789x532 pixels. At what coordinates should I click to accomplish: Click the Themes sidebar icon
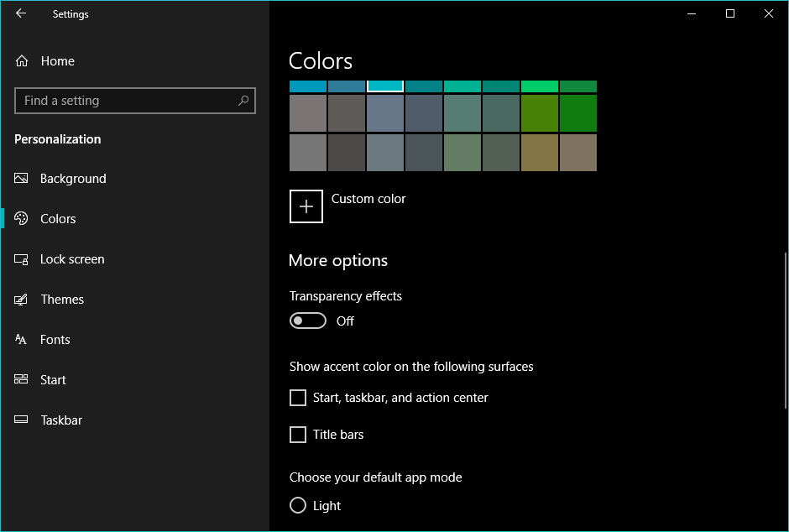tap(22, 300)
